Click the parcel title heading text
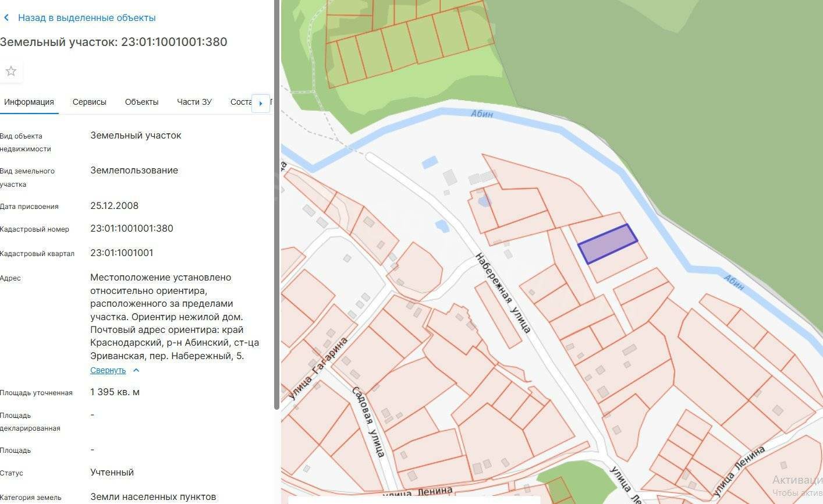 pos(113,42)
